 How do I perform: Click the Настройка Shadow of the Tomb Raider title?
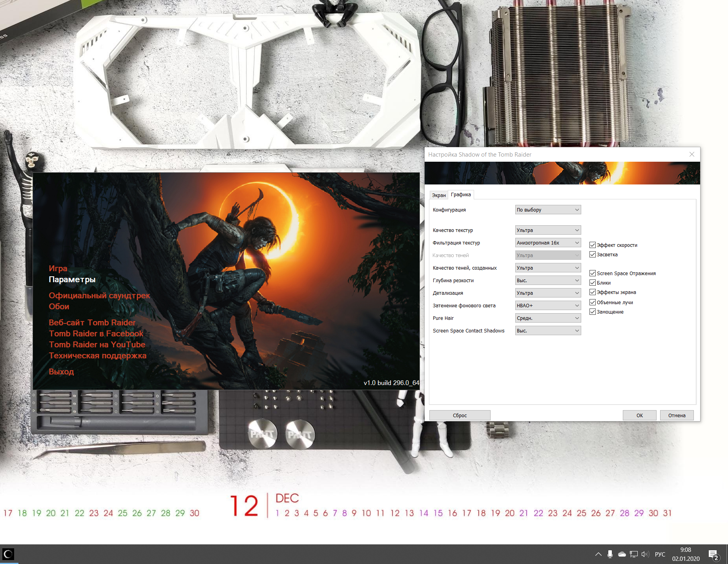tap(480, 155)
